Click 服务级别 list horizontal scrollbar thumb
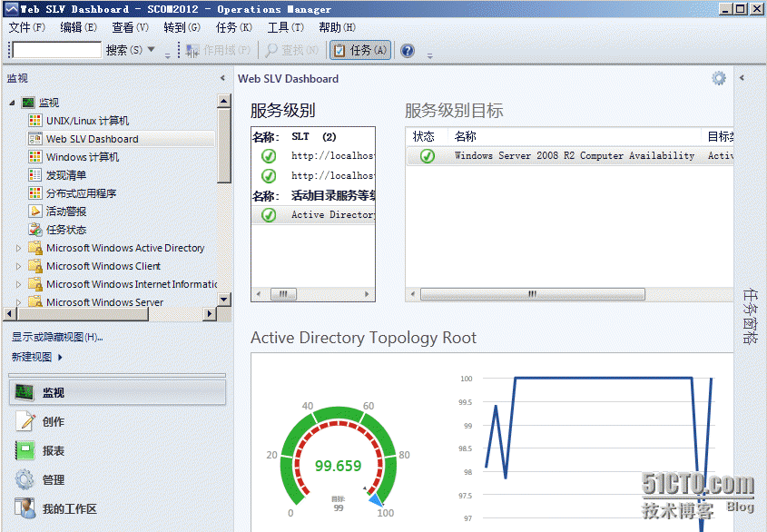 [283, 294]
